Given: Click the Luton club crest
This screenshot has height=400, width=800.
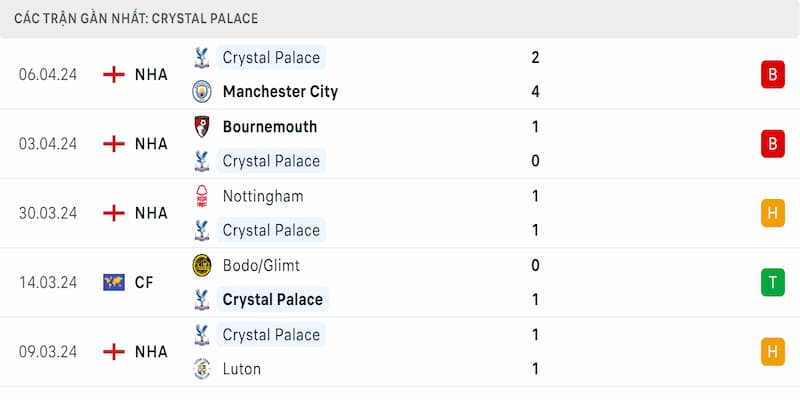Looking at the screenshot, I should (202, 369).
